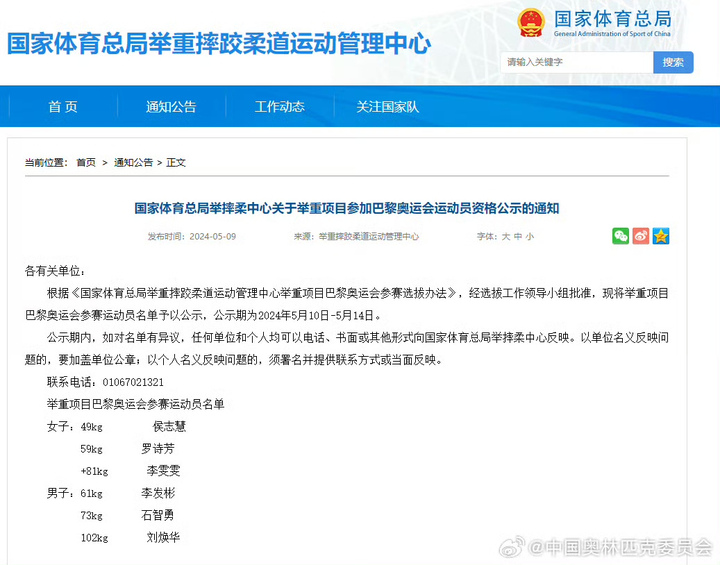Share article via Weibo icon
Viewport: 720px width, 565px height.
point(641,236)
